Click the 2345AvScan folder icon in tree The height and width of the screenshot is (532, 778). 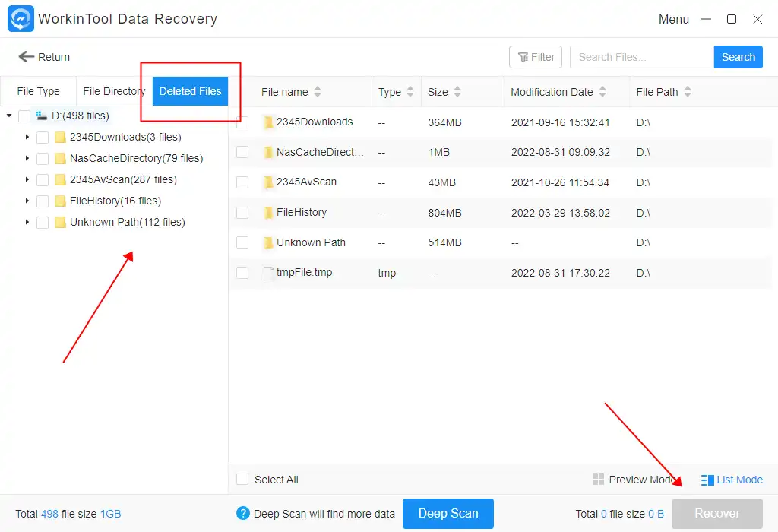click(x=60, y=179)
